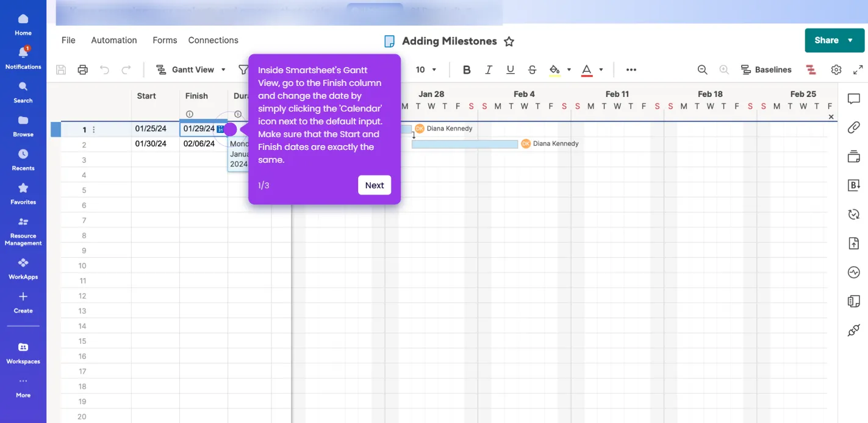Click info icon under Finish column

tap(189, 114)
